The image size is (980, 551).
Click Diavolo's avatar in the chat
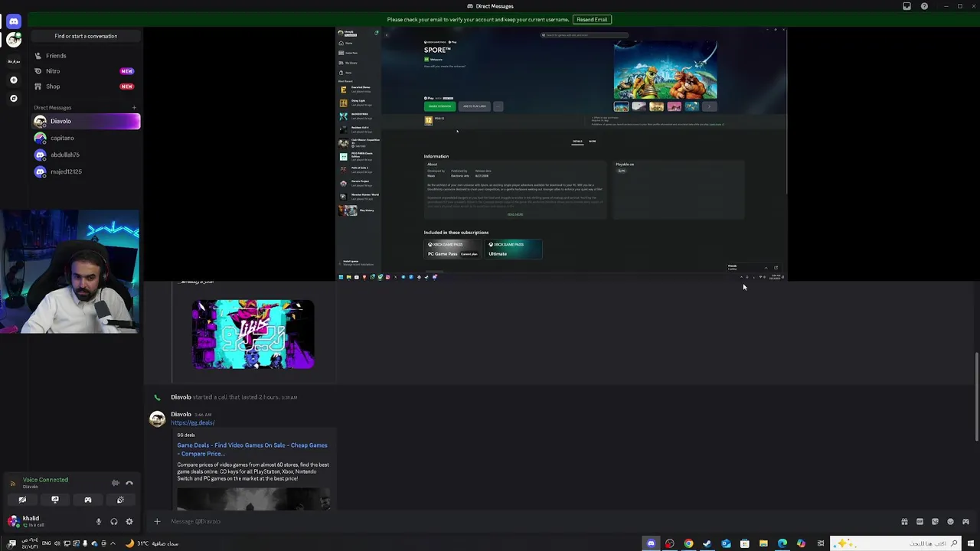click(x=157, y=419)
